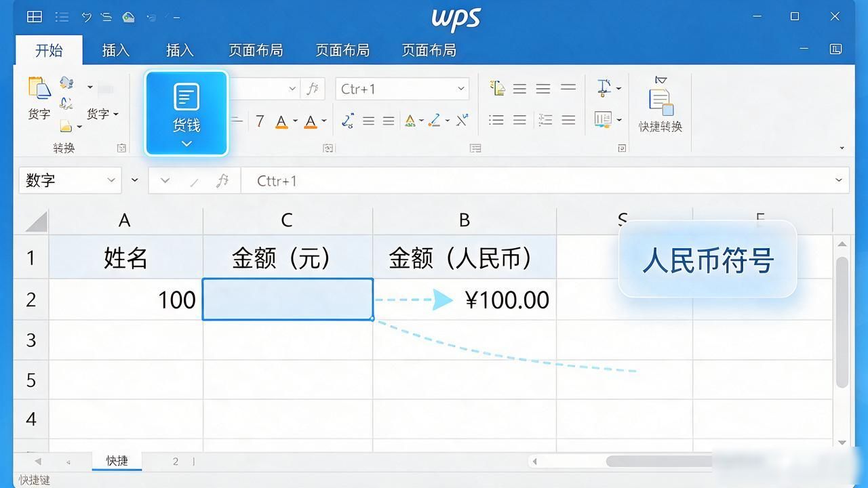Click the 快捷键 status bar text
Viewport: 868px width, 488px height.
point(34,480)
